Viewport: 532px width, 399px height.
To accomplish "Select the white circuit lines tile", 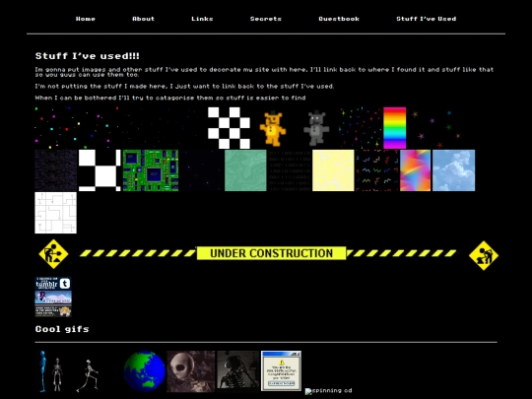I will (x=56, y=213).
